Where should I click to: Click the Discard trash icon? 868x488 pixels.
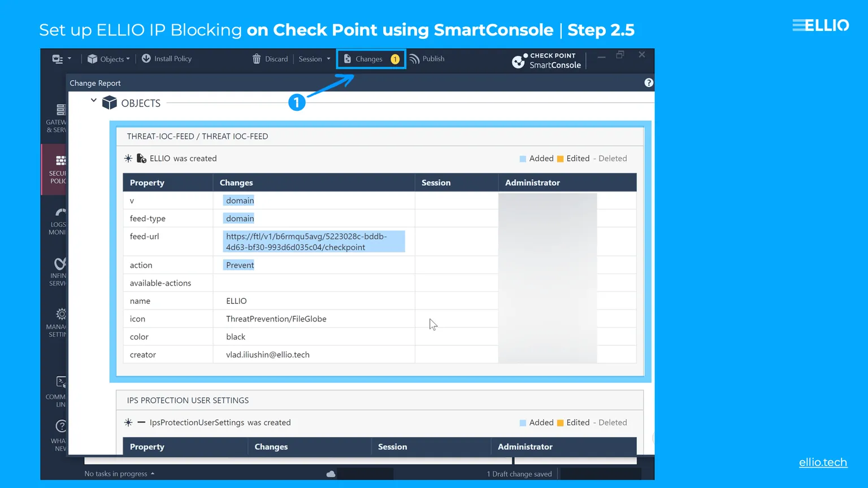tap(257, 59)
